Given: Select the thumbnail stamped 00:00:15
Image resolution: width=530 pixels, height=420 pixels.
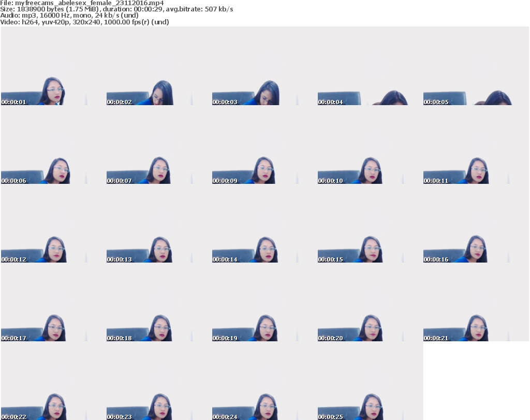Looking at the screenshot, I should [x=371, y=223].
